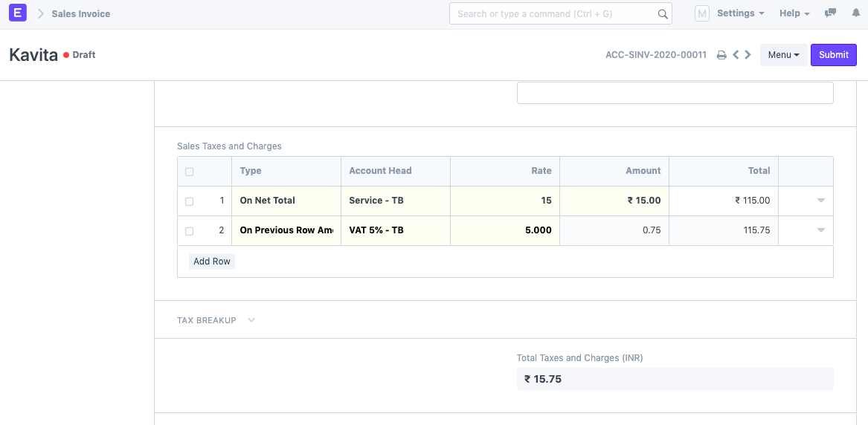Check the row 2 VAT 5% checkbox
The height and width of the screenshot is (425, 868).
(x=189, y=231)
